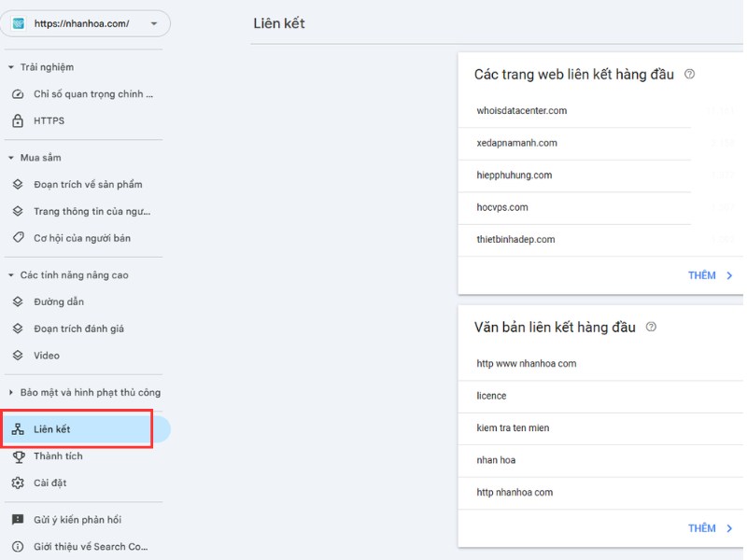
Task: Click the Liên kết network icon
Action: pos(17,429)
